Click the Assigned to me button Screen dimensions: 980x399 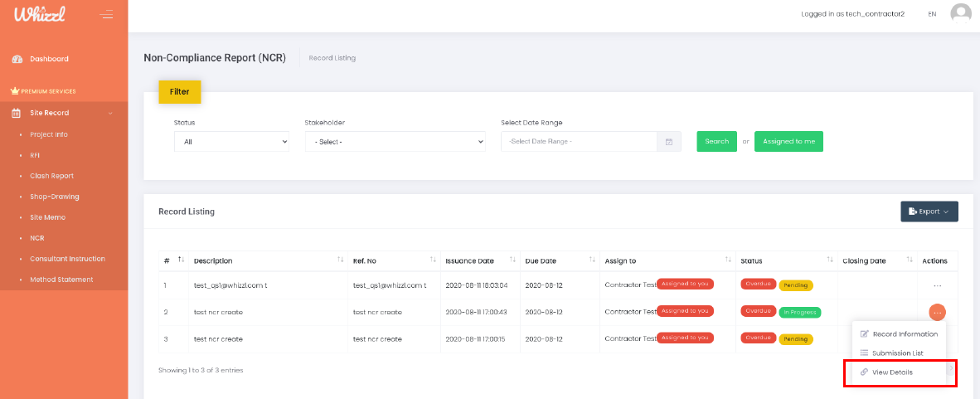(x=788, y=142)
